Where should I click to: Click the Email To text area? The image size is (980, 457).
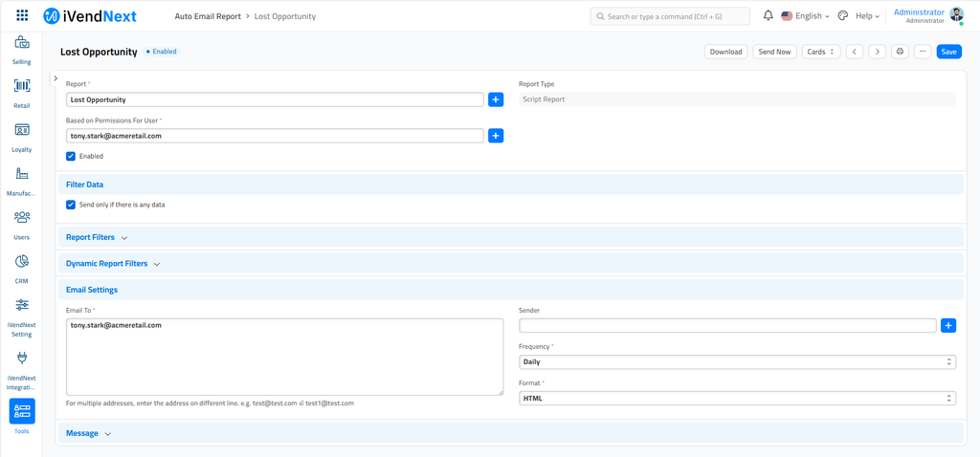pos(284,357)
